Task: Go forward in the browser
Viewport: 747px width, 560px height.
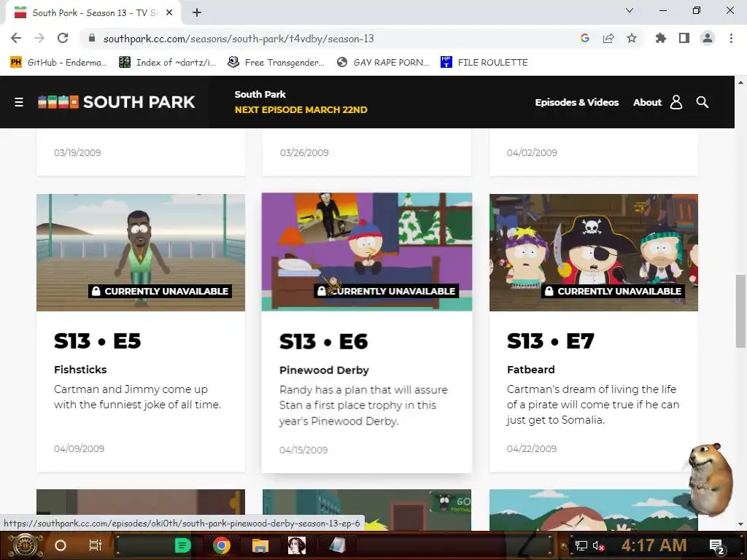Action: pos(39,38)
